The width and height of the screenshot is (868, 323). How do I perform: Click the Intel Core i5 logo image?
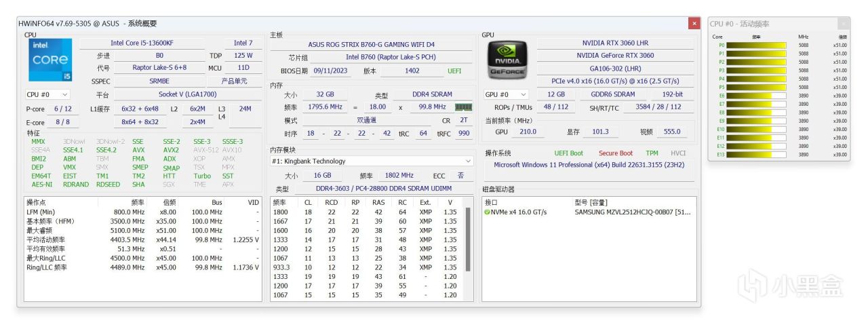(50, 61)
